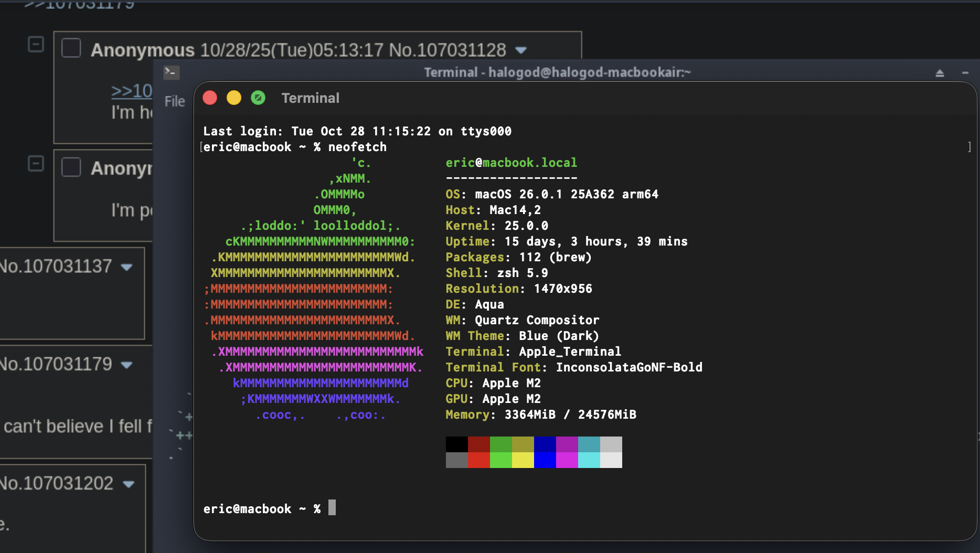Click the 'Packages: 112 (brew)' line
Viewport: 980px width, 553px height.
519,257
